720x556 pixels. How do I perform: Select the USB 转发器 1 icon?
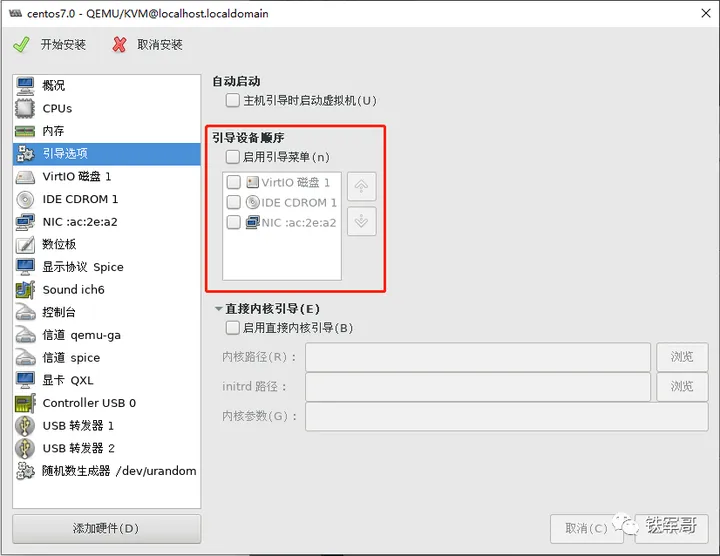(25, 426)
